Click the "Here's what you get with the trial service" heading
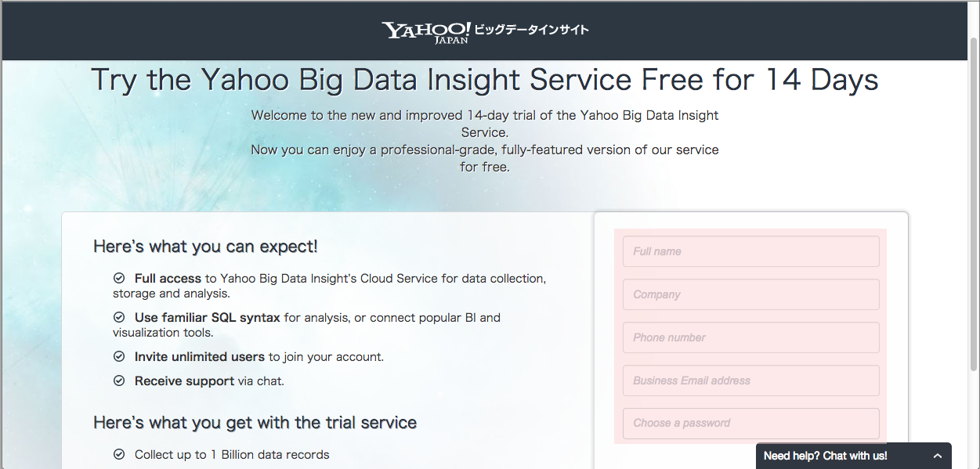 [255, 422]
